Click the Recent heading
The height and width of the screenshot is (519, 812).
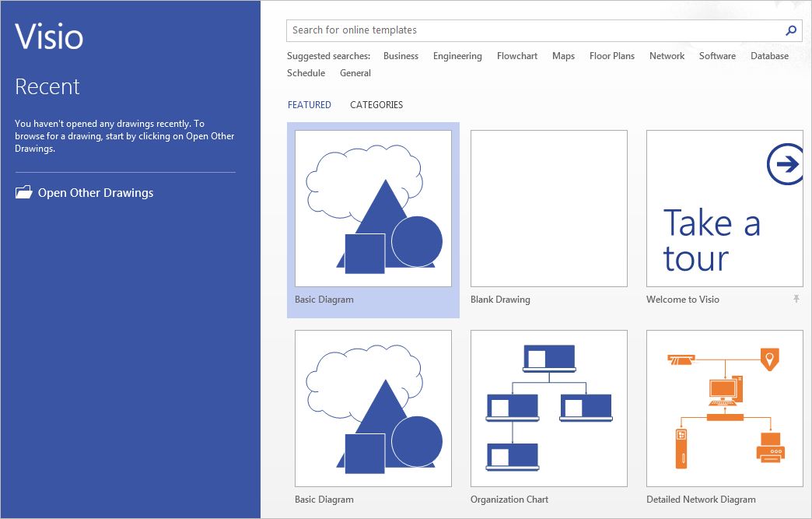(47, 86)
